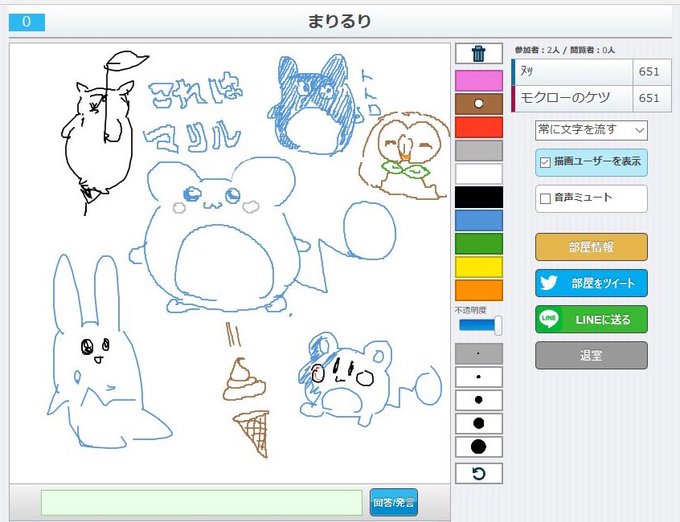Screen dimensions: 680x522
Task: Enable the 音声ミュート checkbox
Action: point(545,198)
